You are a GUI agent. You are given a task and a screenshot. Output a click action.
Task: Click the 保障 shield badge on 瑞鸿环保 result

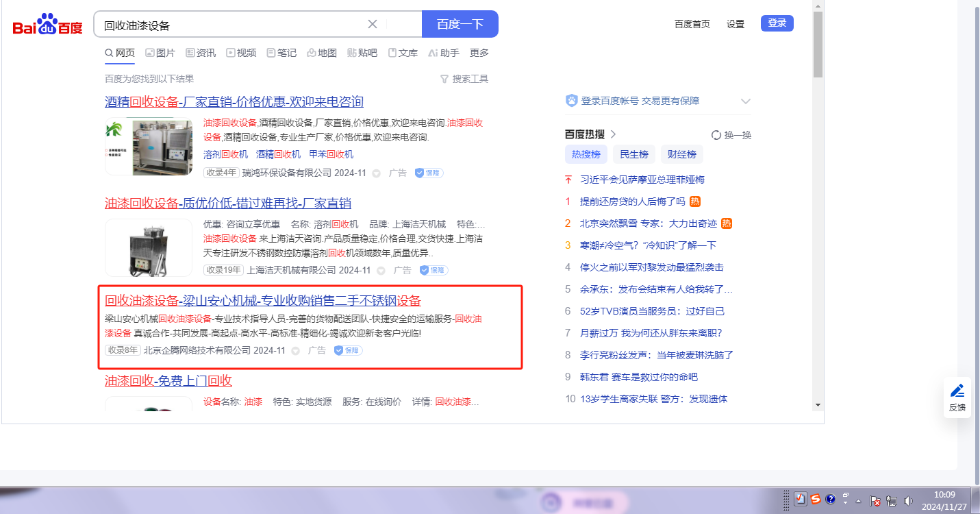[429, 173]
